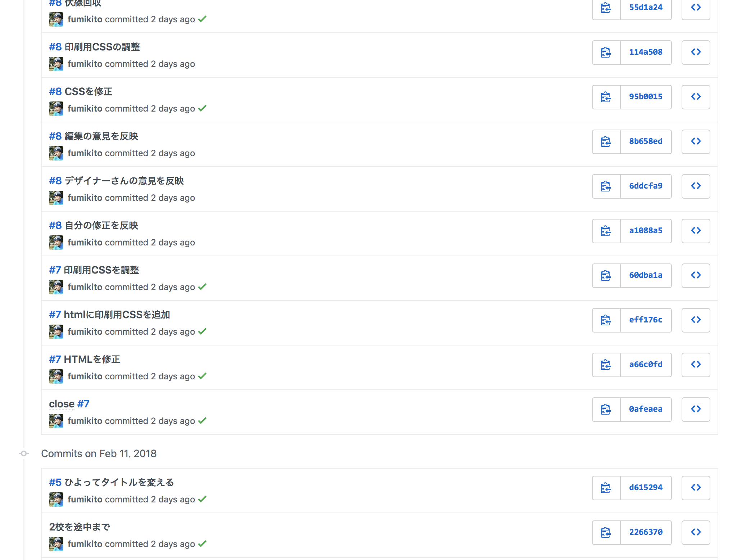Open commit titled デザイナーさんの意見を反映
Viewport: 737px width, 560px height.
click(x=124, y=181)
